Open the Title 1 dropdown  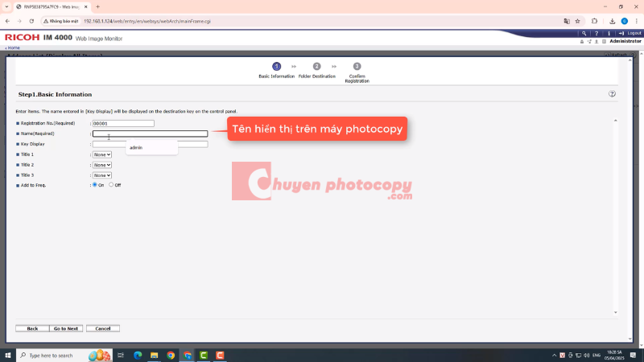[102, 154]
